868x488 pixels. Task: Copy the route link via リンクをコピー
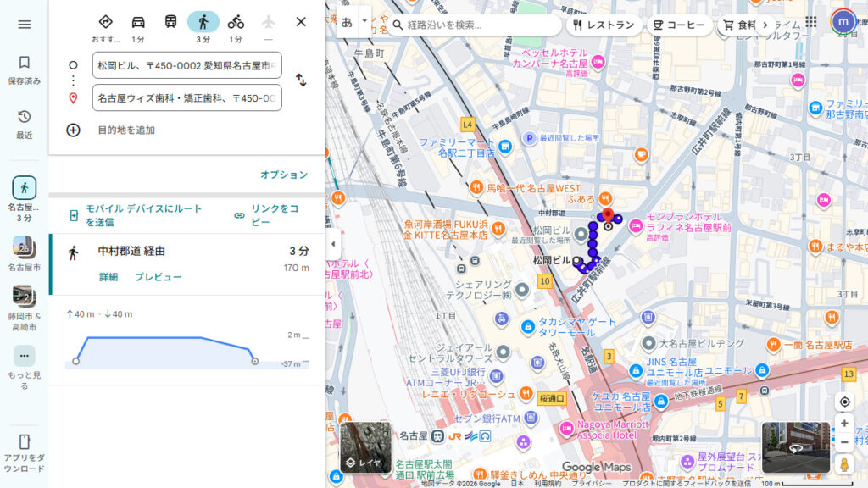click(x=277, y=218)
